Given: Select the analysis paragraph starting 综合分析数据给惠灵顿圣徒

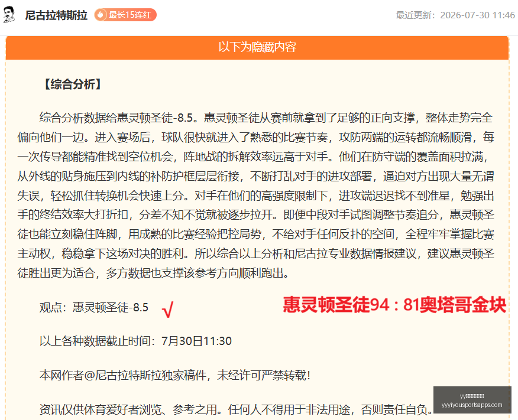Looking at the screenshot, I should pyautogui.click(x=255, y=196).
